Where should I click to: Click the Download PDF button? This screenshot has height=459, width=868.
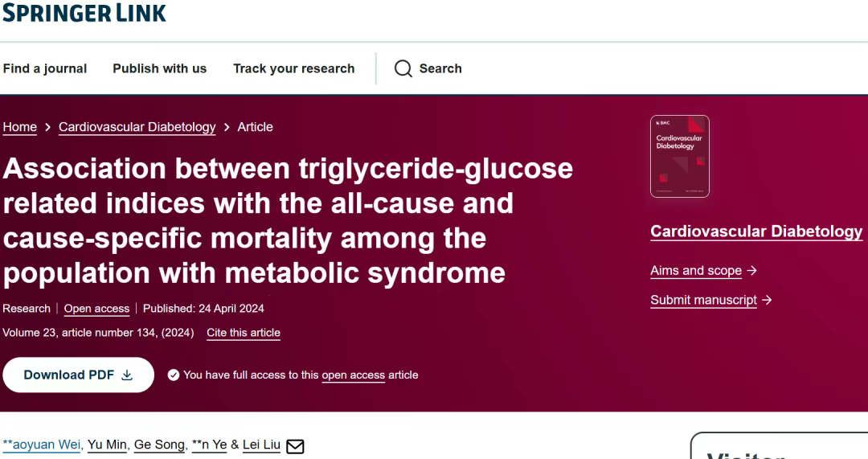pos(78,375)
